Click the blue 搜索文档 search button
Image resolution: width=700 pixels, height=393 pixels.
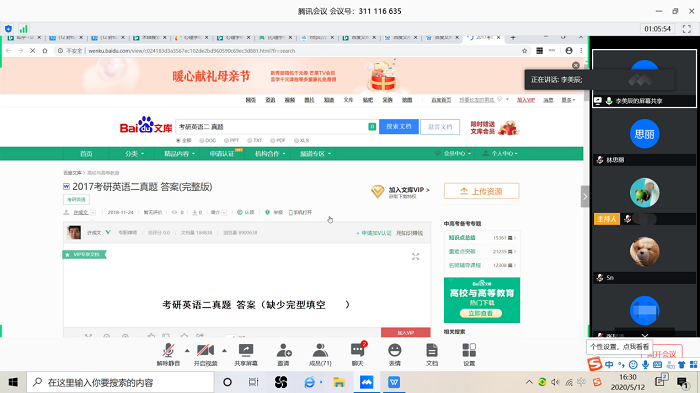(399, 126)
